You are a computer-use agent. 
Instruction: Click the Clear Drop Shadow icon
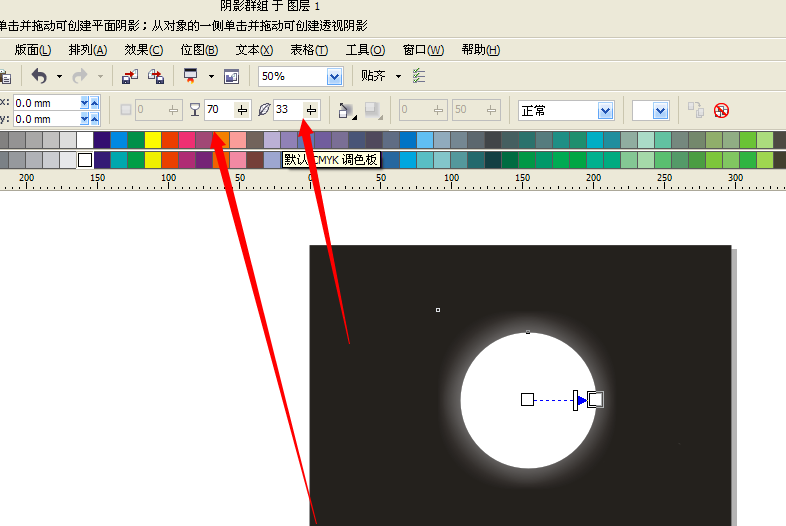721,110
